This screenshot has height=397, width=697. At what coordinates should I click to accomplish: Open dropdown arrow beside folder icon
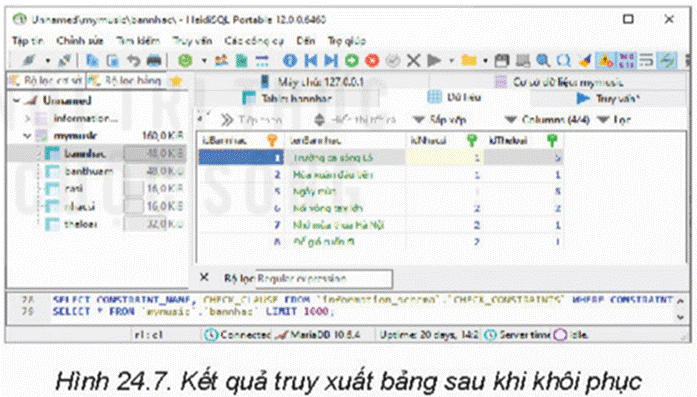pos(485,60)
